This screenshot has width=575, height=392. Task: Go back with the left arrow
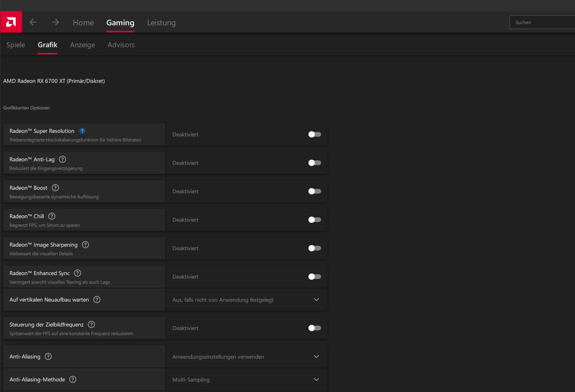33,22
